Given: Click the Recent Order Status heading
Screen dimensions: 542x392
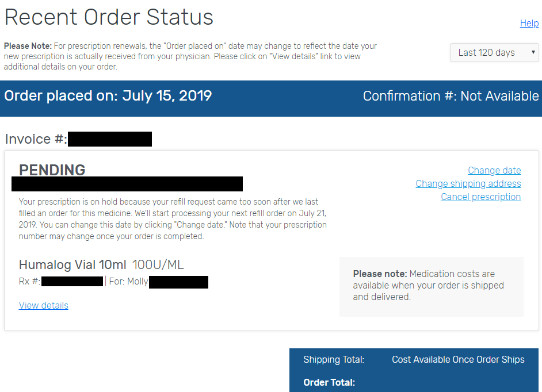Looking at the screenshot, I should pos(109,17).
